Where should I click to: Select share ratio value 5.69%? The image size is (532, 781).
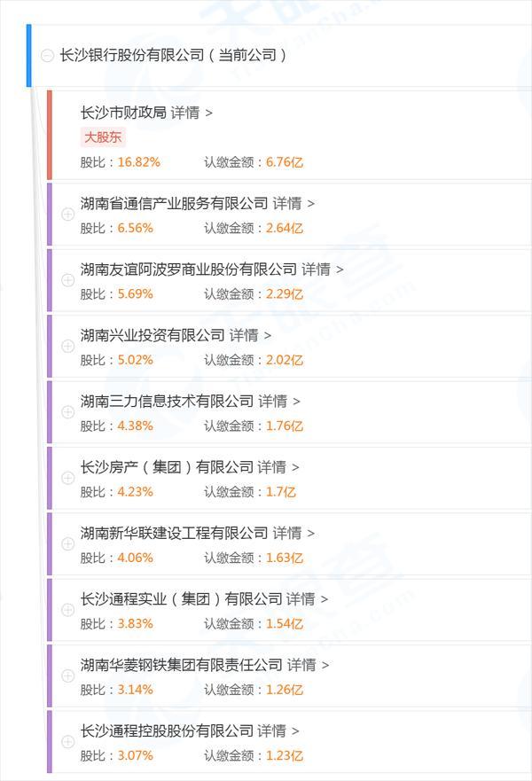(x=136, y=294)
